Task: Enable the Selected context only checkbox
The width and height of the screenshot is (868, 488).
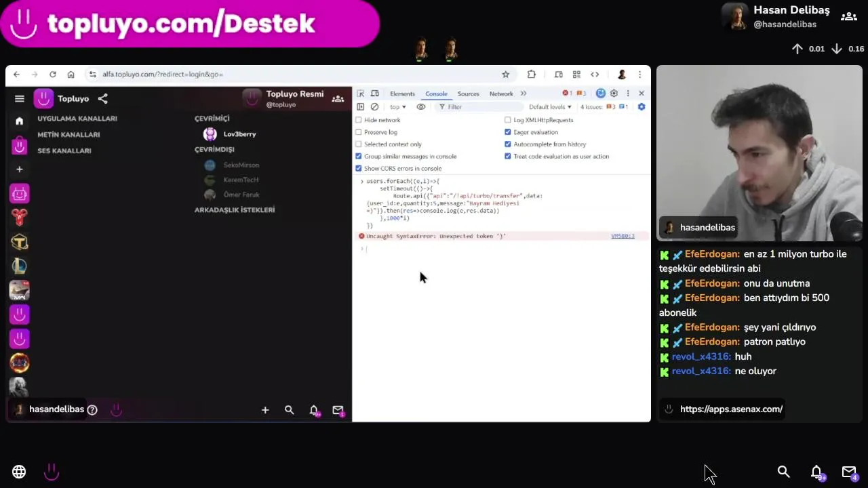Action: tap(359, 144)
